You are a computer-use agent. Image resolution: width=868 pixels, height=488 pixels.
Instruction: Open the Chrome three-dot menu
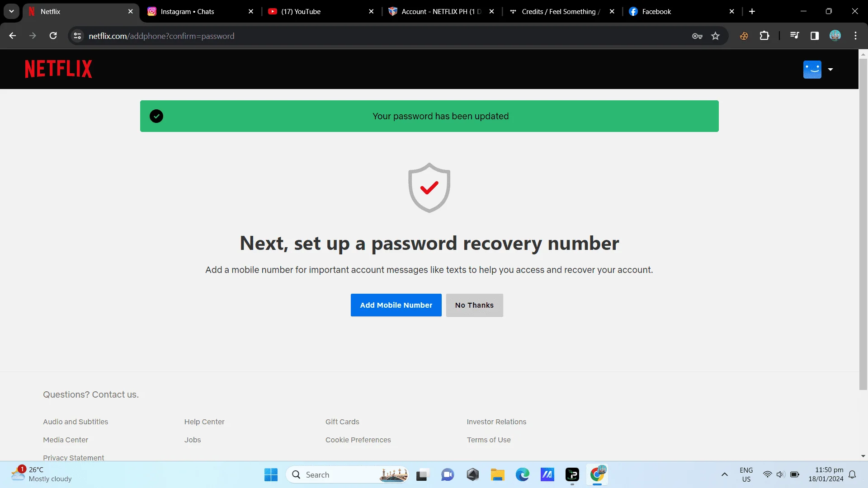(x=855, y=36)
